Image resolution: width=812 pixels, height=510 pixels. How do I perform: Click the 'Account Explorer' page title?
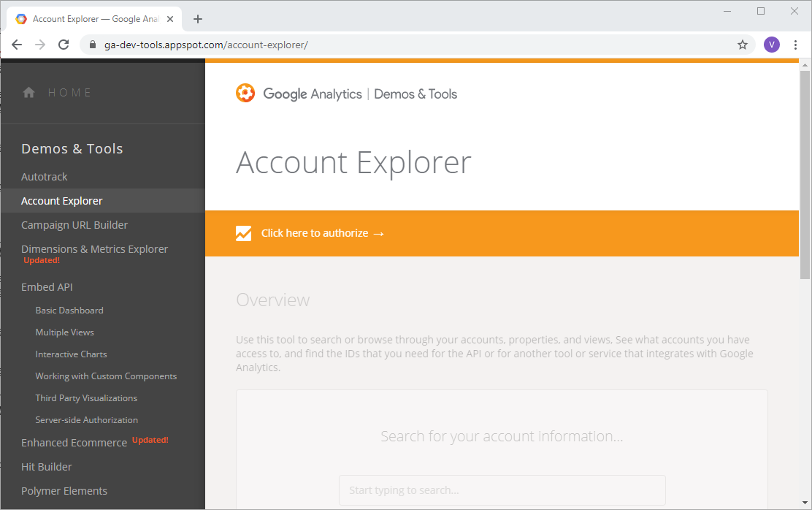point(353,163)
